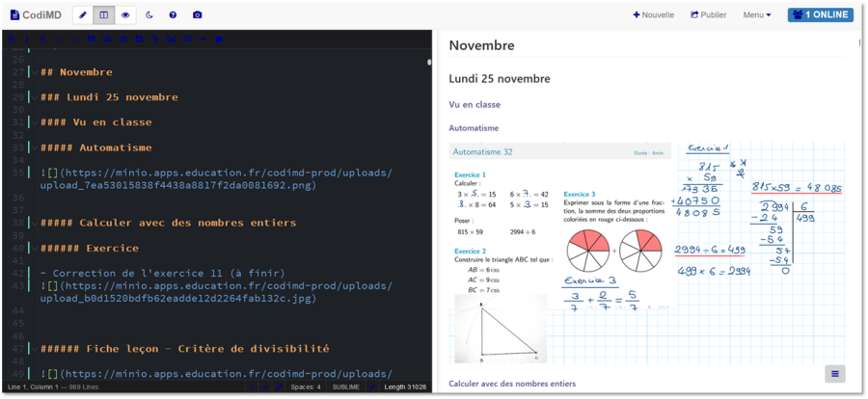Image resolution: width=868 pixels, height=399 pixels.
Task: Click 'Correction de l'exercice 11' in editor
Action: tap(162, 274)
